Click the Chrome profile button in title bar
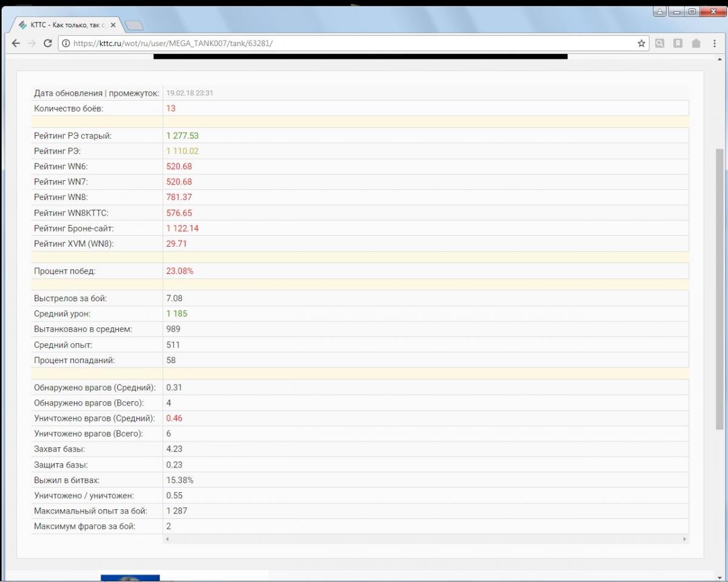728x582 pixels. (x=659, y=11)
